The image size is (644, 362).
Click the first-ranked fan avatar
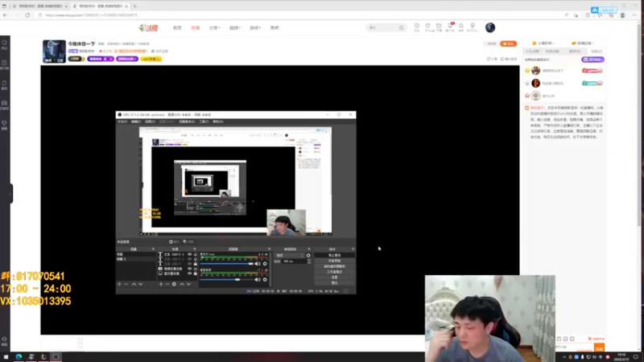pyautogui.click(x=535, y=71)
